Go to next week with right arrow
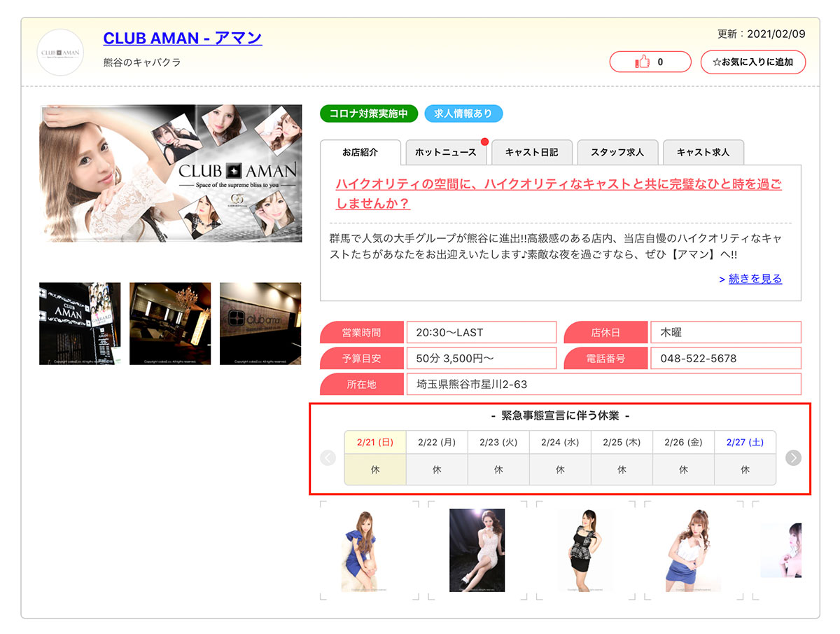Viewport: 840px width, 634px height. 792,457
